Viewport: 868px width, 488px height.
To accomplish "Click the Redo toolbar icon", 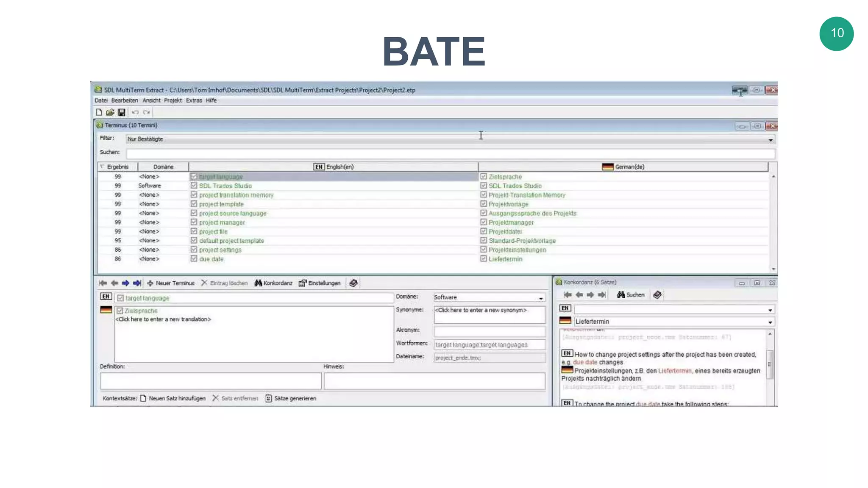I will point(147,112).
